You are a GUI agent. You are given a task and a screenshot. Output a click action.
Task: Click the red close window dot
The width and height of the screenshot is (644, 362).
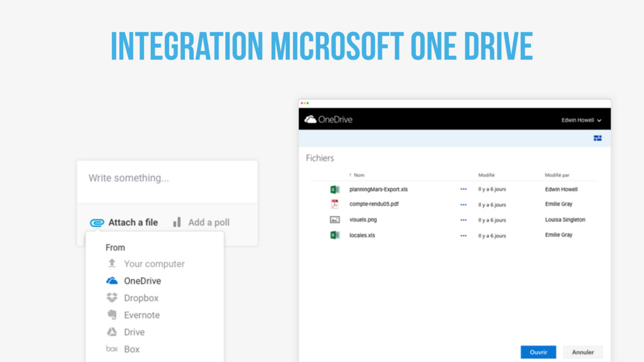click(x=302, y=104)
